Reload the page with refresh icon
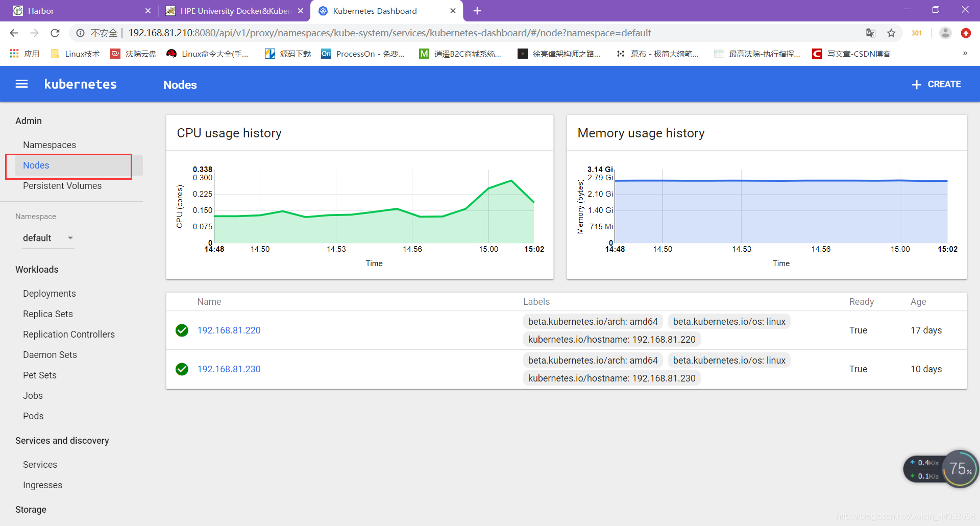Image resolution: width=980 pixels, height=526 pixels. (55, 33)
